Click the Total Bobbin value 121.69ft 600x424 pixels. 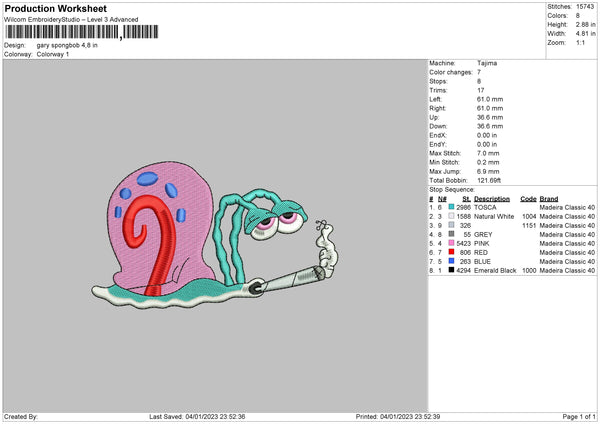pyautogui.click(x=489, y=180)
